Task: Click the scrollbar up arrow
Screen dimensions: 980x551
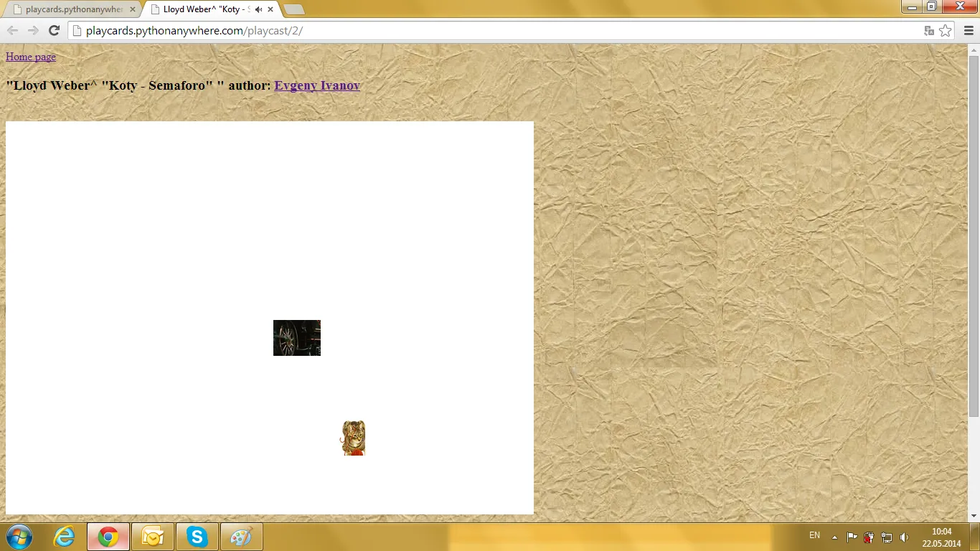Action: coord(974,50)
